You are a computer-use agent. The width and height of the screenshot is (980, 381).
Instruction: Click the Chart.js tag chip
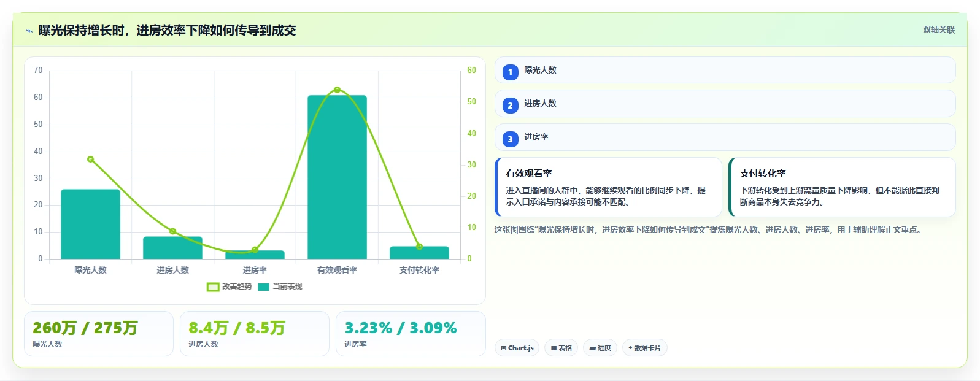517,348
